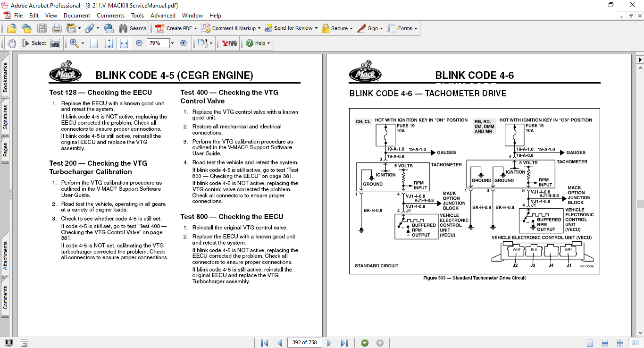Open the Comments menu
This screenshot has height=348, width=644.
[111, 16]
